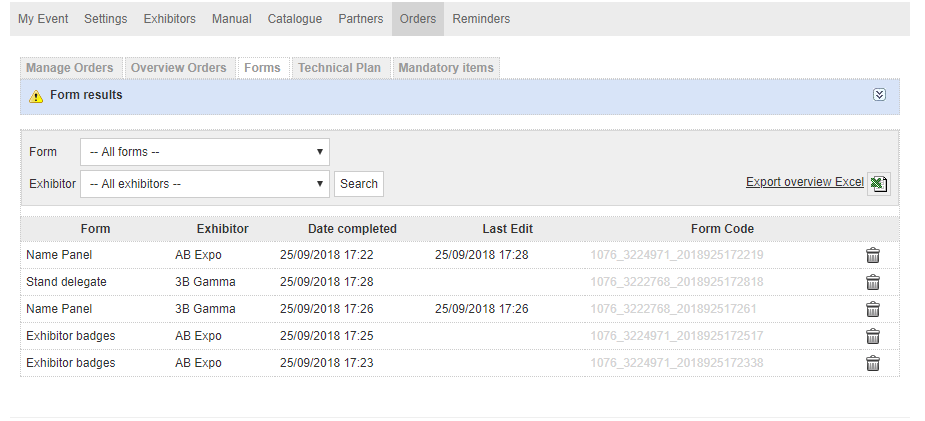
Task: Open the Overview Orders tab
Action: pos(179,68)
